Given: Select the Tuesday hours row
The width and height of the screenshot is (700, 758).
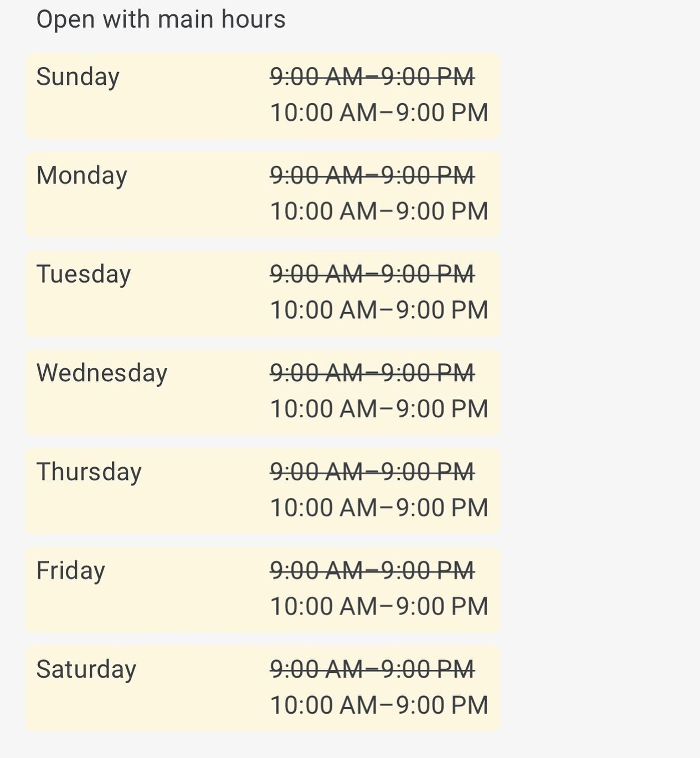Looking at the screenshot, I should pos(262,293).
